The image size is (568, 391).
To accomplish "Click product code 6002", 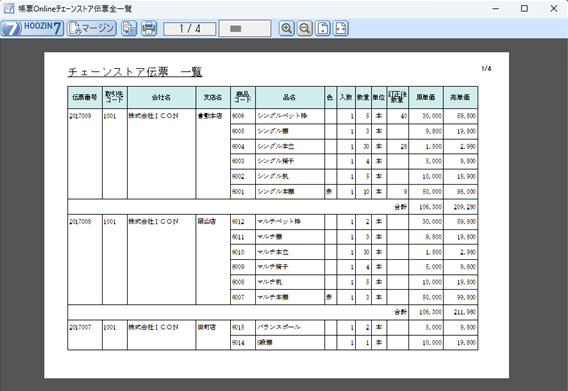I will point(238,176).
